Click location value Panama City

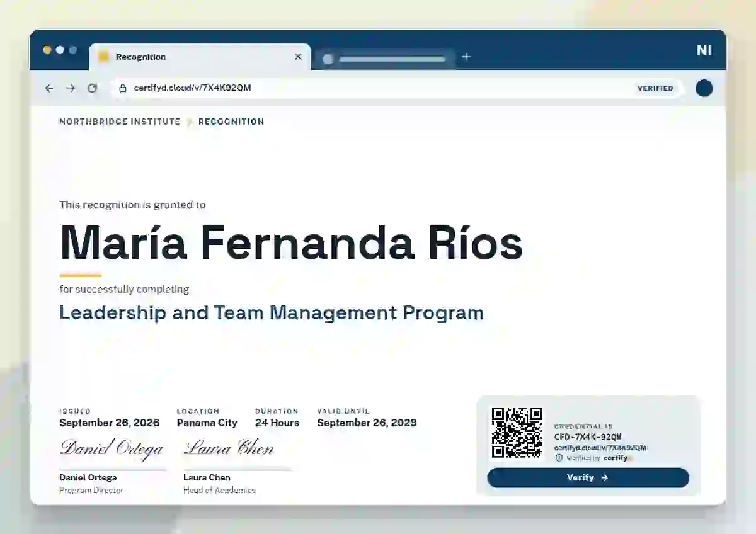click(207, 423)
